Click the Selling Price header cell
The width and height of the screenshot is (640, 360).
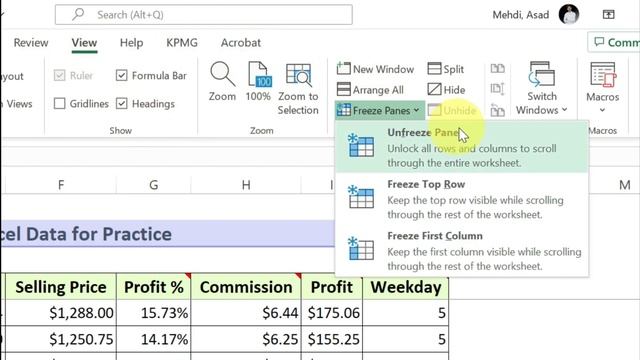click(x=61, y=287)
